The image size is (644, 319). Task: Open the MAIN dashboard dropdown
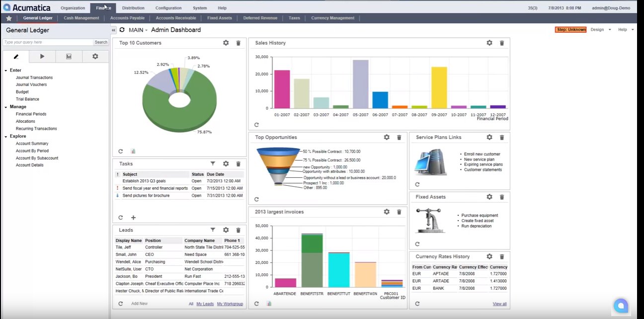pos(138,30)
